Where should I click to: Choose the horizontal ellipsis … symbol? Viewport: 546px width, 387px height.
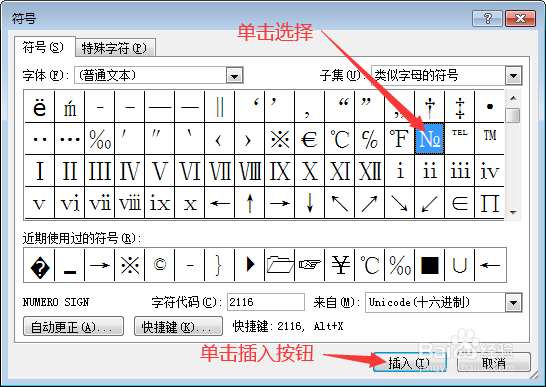click(70, 139)
